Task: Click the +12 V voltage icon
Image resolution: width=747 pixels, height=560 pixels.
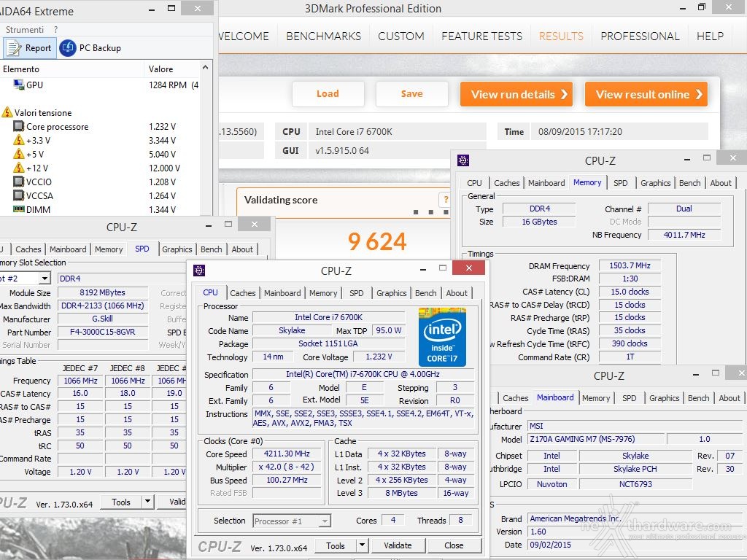Action: pyautogui.click(x=18, y=168)
